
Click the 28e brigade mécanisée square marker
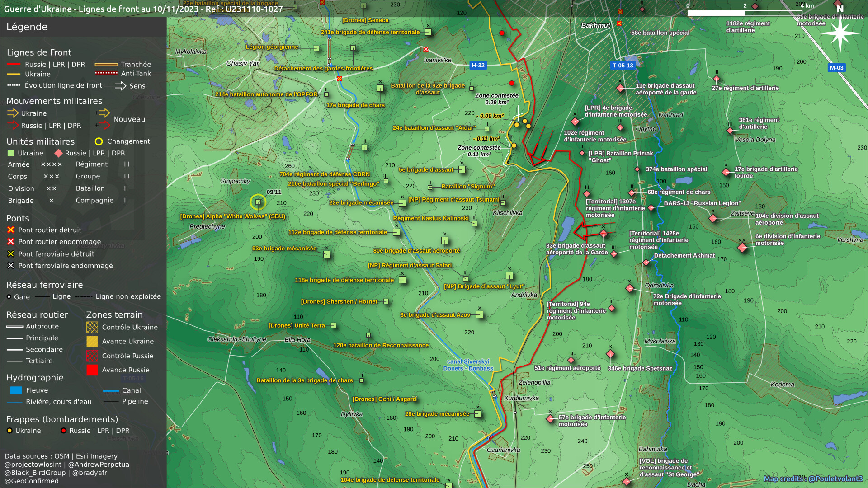[477, 414]
